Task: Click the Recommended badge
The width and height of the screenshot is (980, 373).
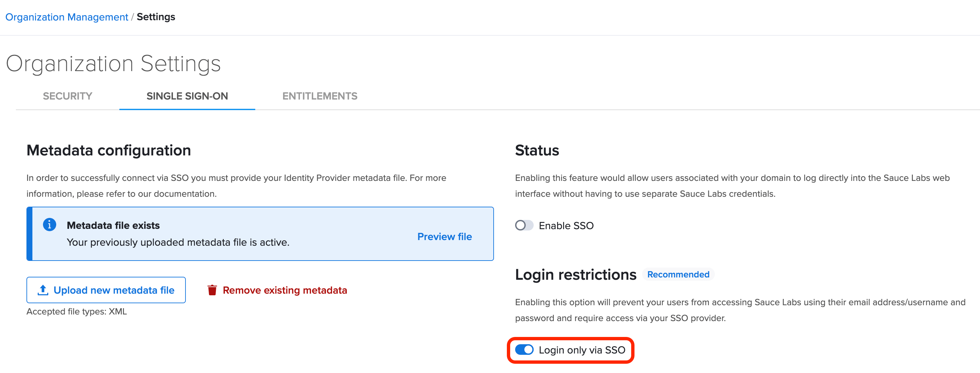Action: (678, 274)
